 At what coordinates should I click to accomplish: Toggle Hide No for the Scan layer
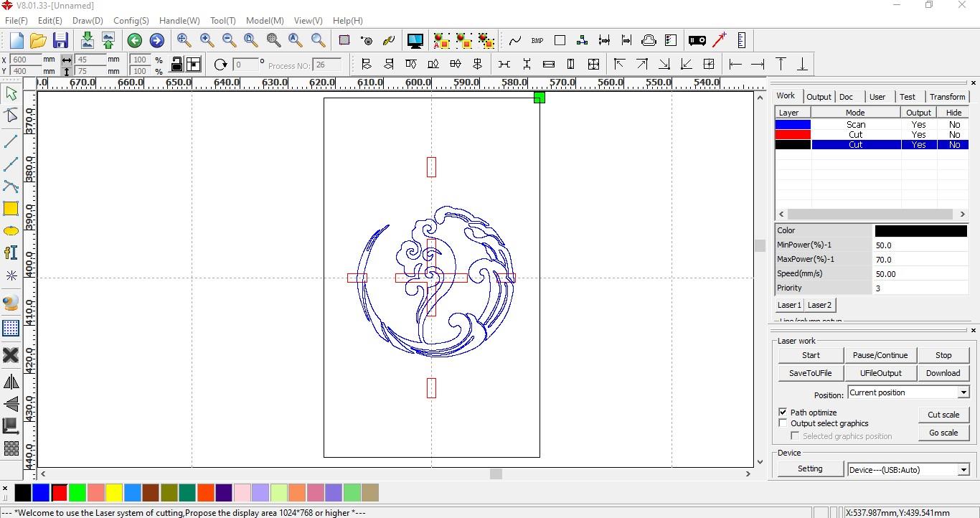(954, 124)
